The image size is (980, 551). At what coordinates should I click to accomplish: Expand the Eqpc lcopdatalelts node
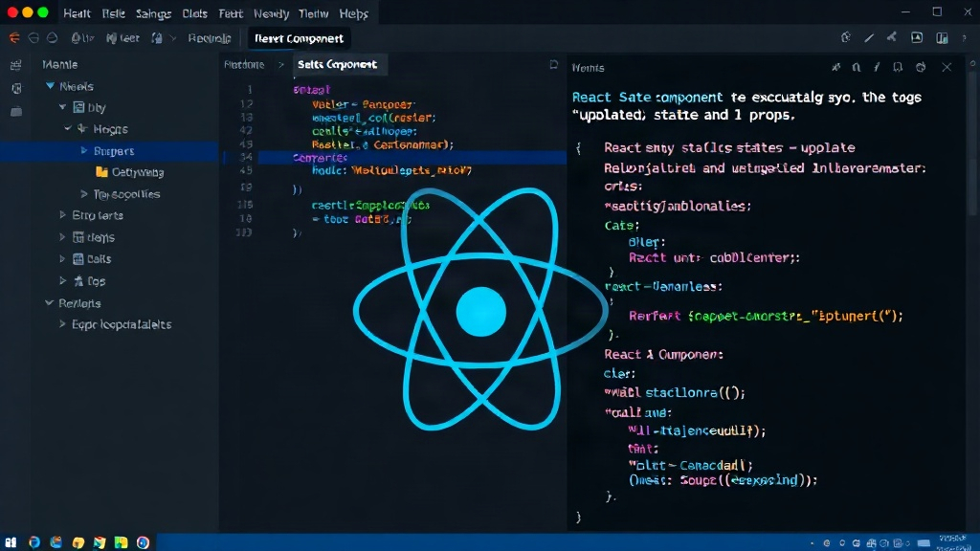click(62, 324)
